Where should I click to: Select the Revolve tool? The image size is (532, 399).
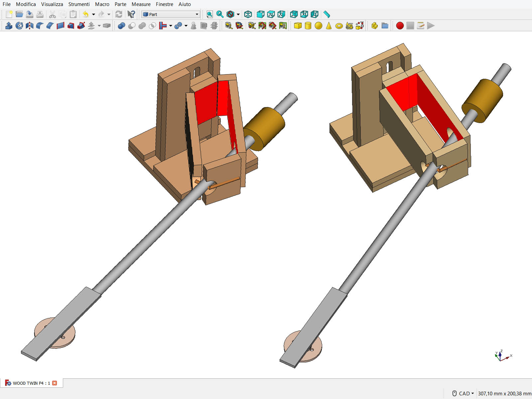[x=19, y=26]
